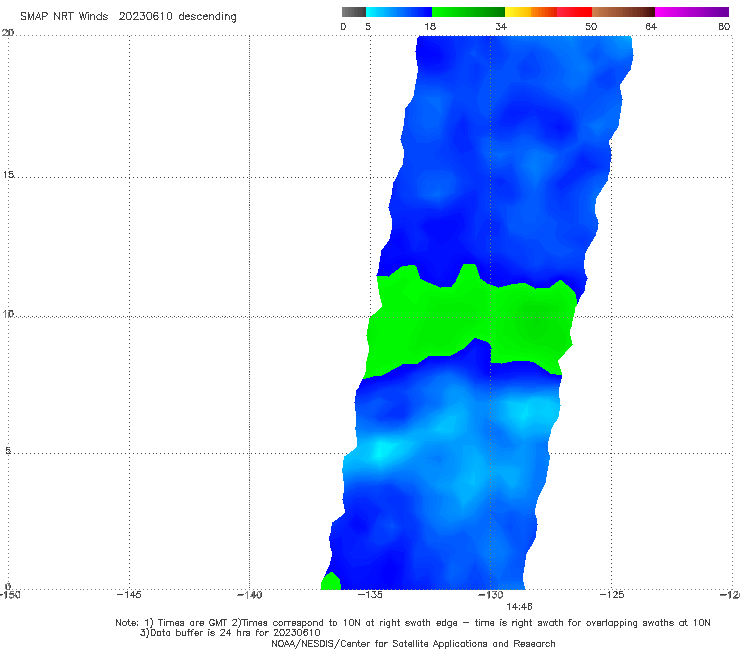This screenshot has width=740, height=650.
Task: Click the small green patch at swath bottom
Action: click(x=331, y=582)
